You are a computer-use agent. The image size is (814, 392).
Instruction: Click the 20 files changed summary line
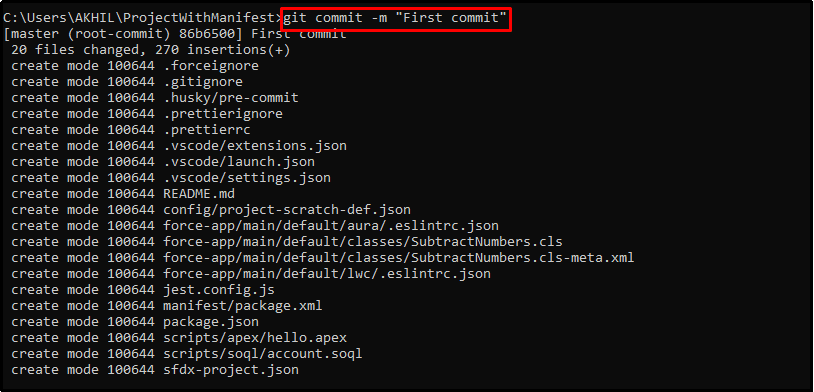[x=151, y=50]
